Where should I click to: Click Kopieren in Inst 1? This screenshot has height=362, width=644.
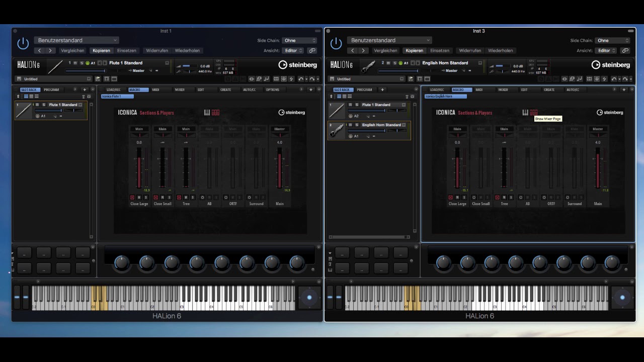101,50
